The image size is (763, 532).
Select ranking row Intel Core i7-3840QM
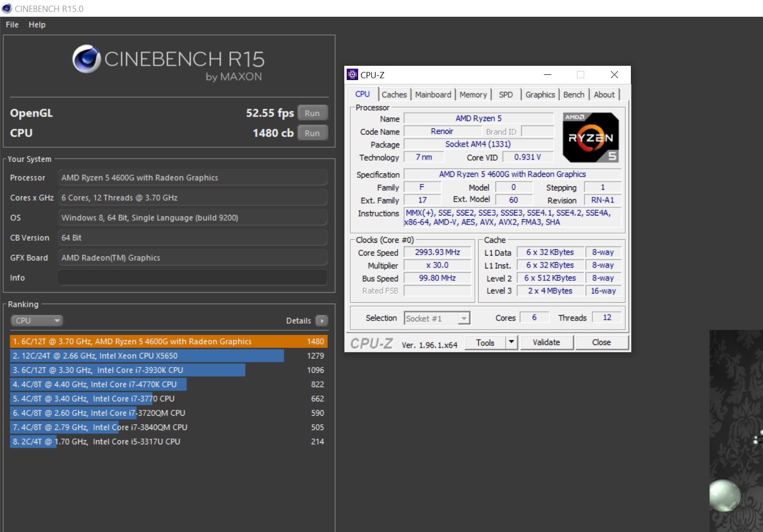(x=169, y=427)
